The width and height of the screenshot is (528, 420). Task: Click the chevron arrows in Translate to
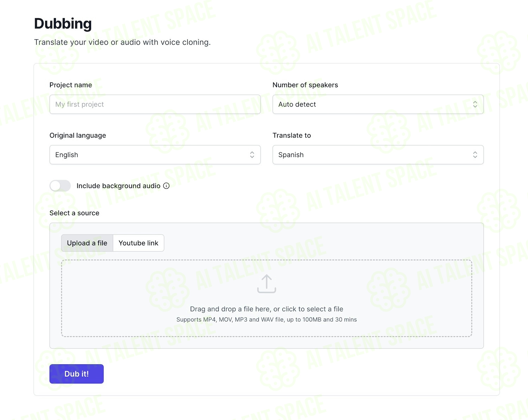click(475, 155)
